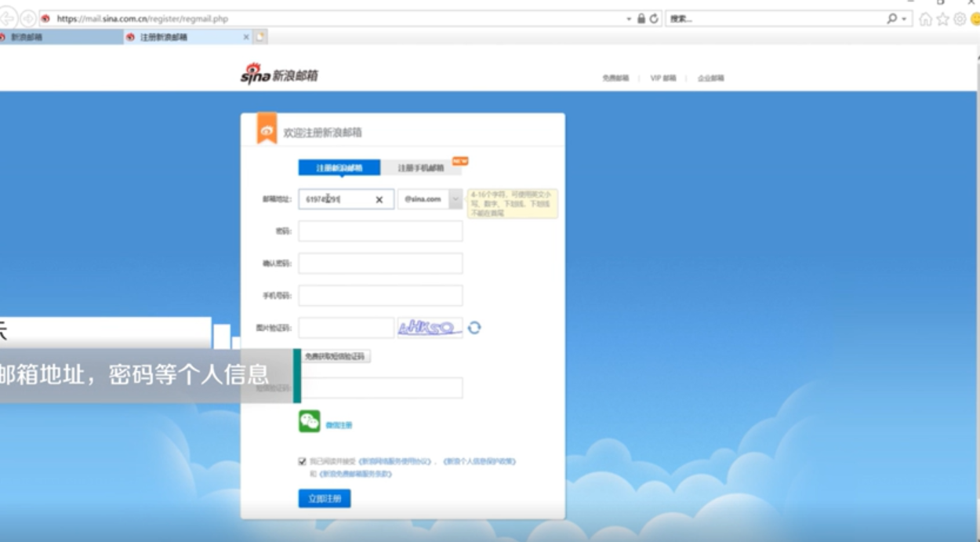980x542 pixels.
Task: Click the email address input field
Action: [x=346, y=199]
